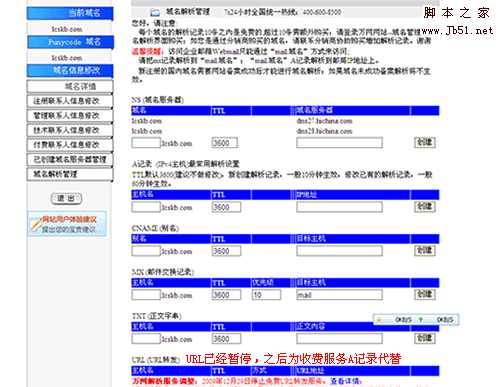
Task: Focus the A record IP地址 input field
Action: pos(339,207)
